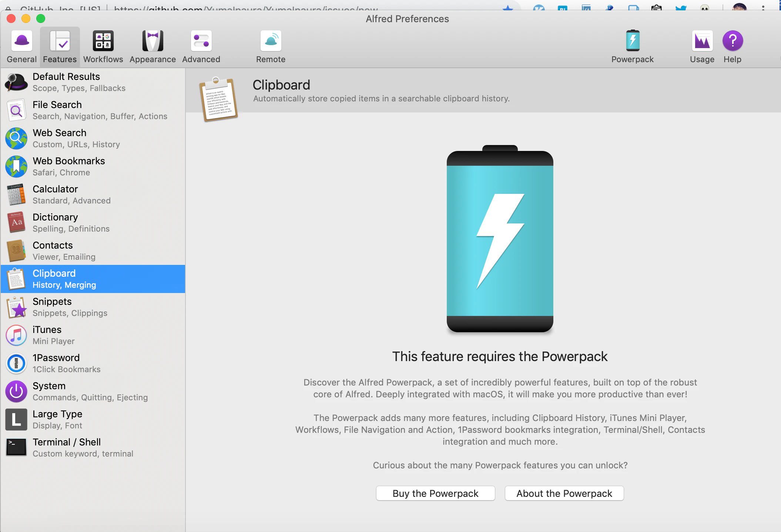Click the 'History, Merging' clipboard subtitle
The height and width of the screenshot is (532, 781).
64,285
